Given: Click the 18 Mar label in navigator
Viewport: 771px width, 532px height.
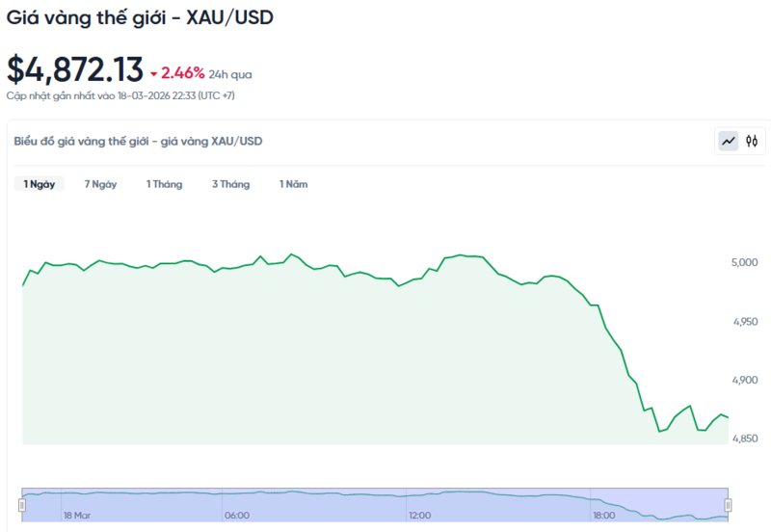Looking at the screenshot, I should [76, 516].
